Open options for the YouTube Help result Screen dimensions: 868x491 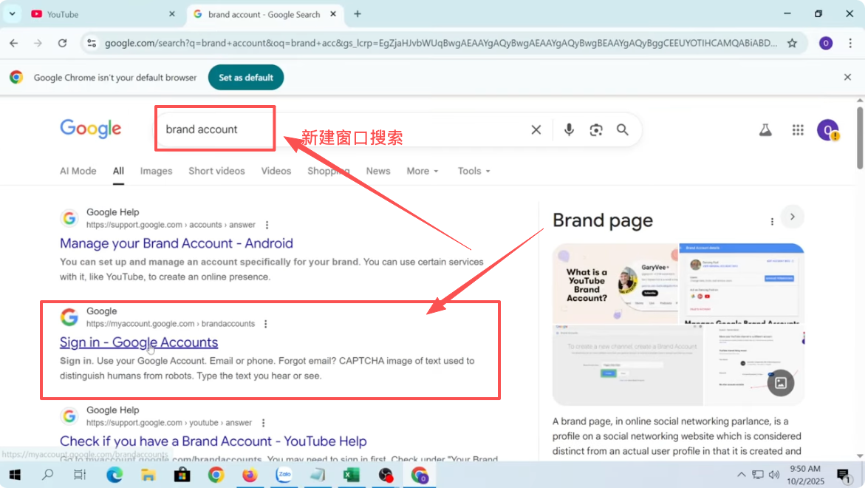[264, 424]
